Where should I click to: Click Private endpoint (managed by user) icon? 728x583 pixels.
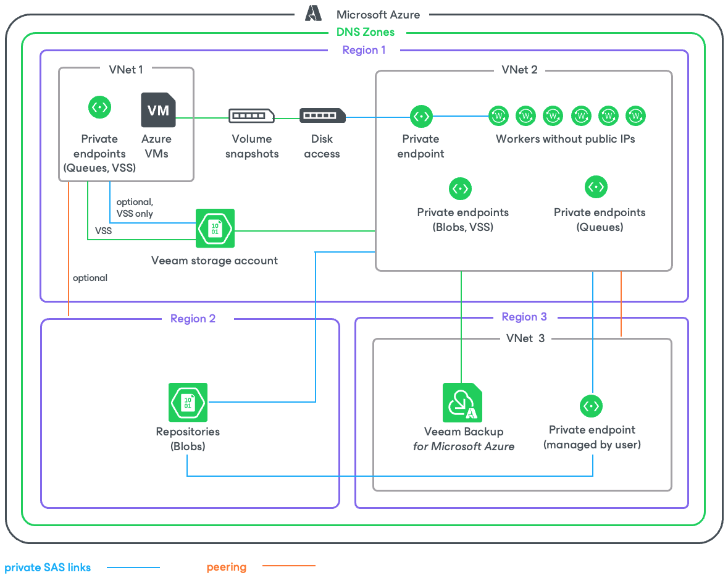pos(591,406)
